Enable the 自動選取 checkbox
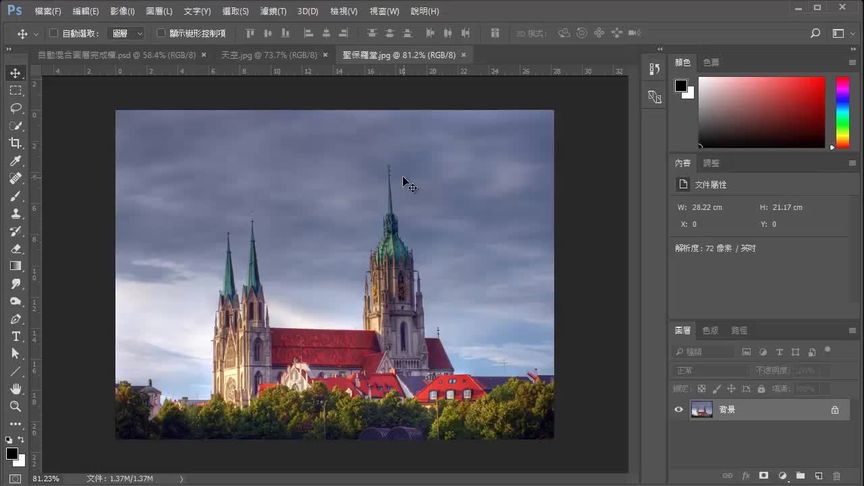This screenshot has width=864, height=486. click(x=53, y=34)
